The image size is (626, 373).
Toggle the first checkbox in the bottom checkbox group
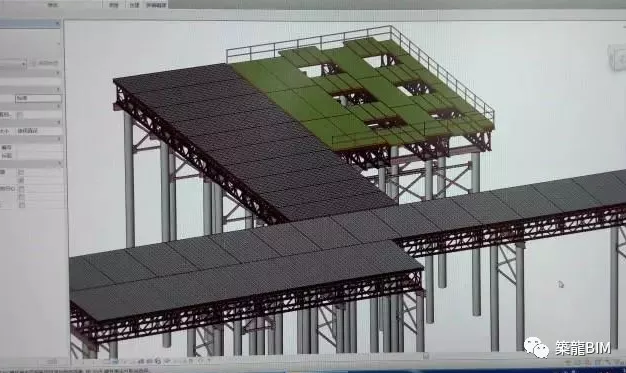(x=21, y=172)
